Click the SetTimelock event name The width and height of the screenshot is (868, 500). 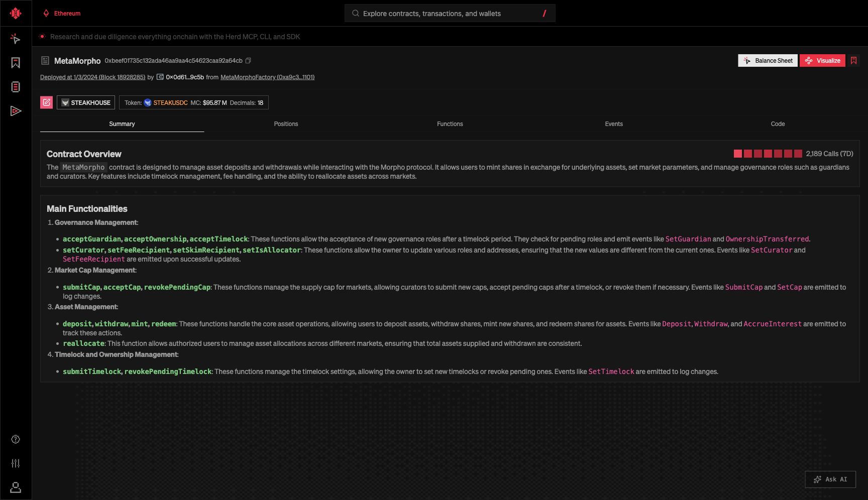pyautogui.click(x=611, y=371)
